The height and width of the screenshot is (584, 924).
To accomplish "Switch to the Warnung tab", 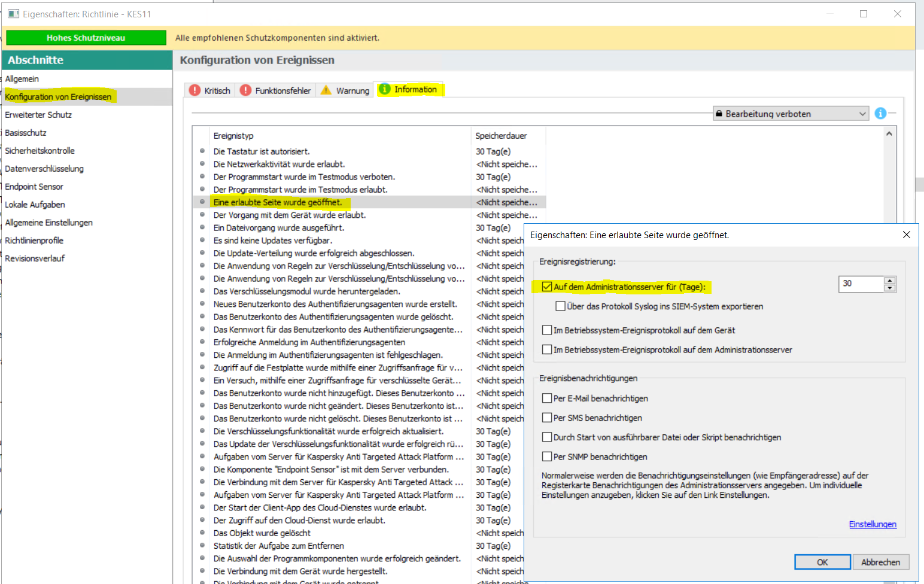I will point(346,90).
